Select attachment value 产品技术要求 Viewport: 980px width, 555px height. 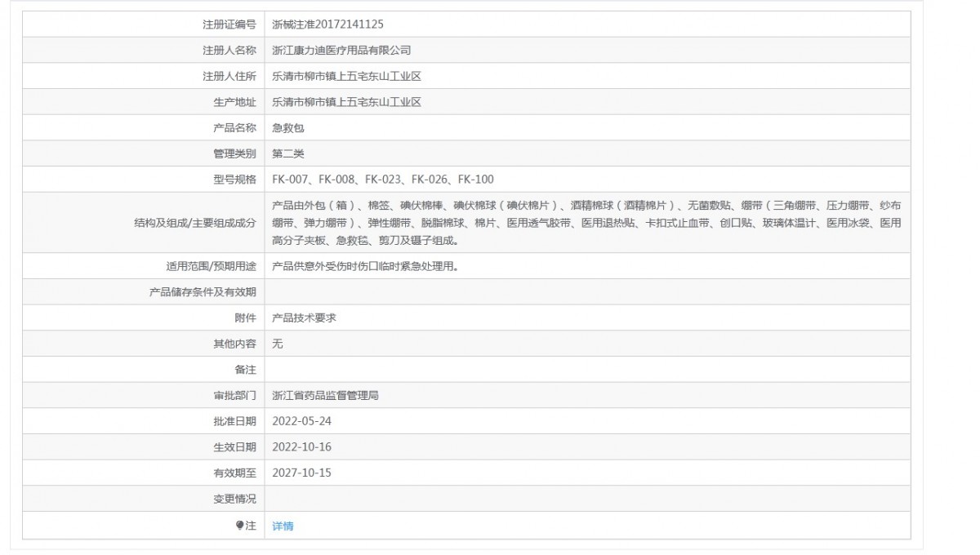pyautogui.click(x=304, y=317)
